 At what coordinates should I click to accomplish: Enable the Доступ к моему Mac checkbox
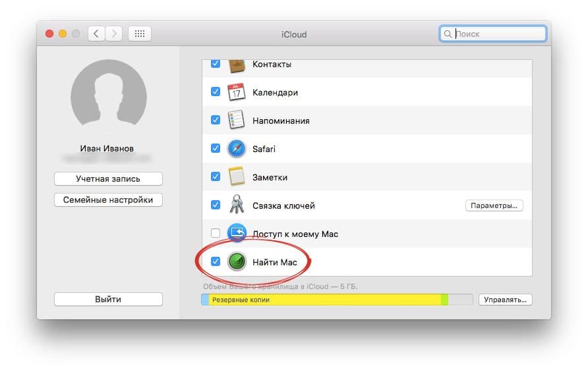pos(216,233)
